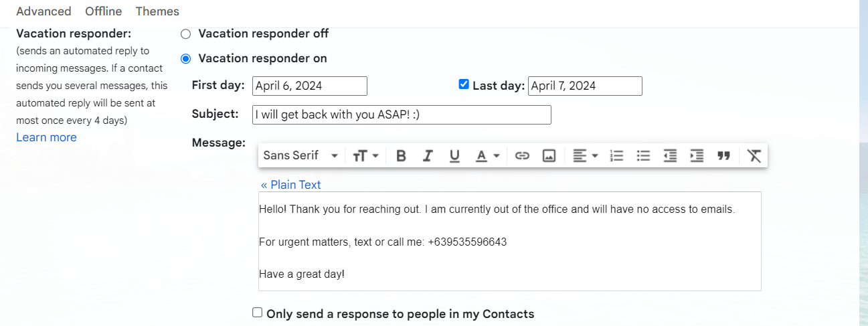Enable only respond to my Contacts

click(258, 313)
